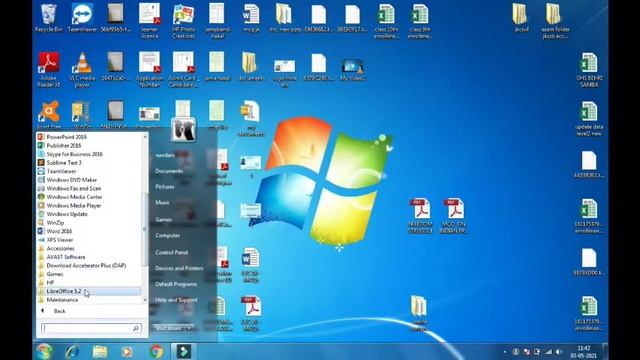
Task: Open the HP Photo Creations shortcut
Action: (x=183, y=21)
